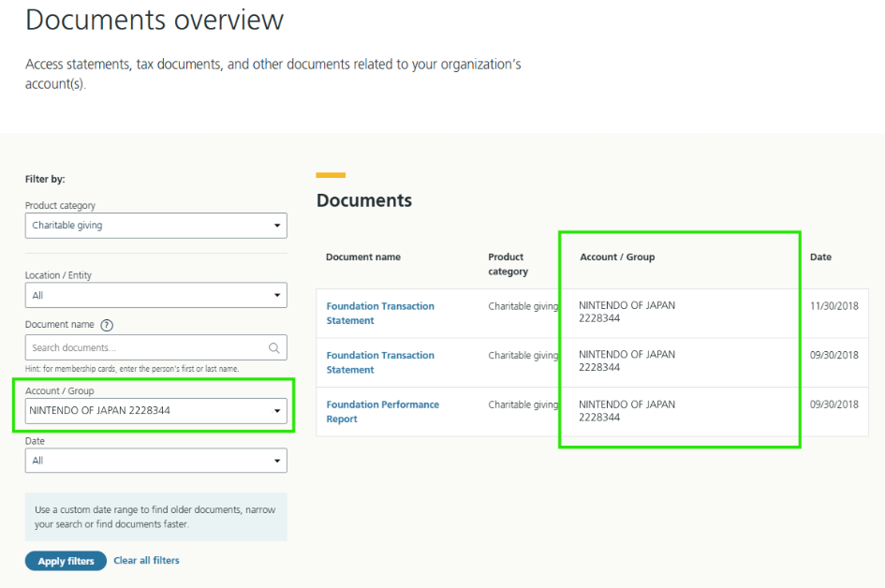Click the 09/30/2018 date in Performance Report row

click(x=834, y=404)
